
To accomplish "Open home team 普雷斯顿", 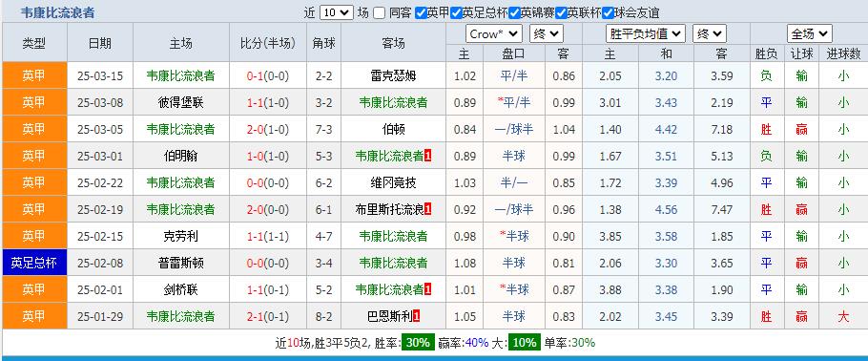I will pyautogui.click(x=180, y=263).
